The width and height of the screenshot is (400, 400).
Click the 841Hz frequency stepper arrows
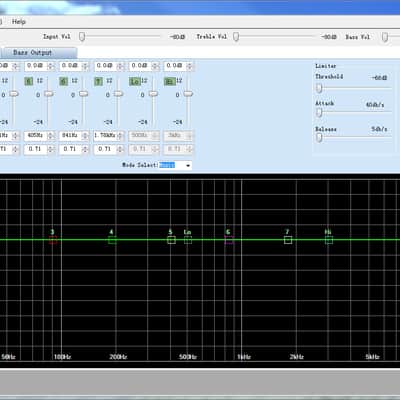(86, 136)
